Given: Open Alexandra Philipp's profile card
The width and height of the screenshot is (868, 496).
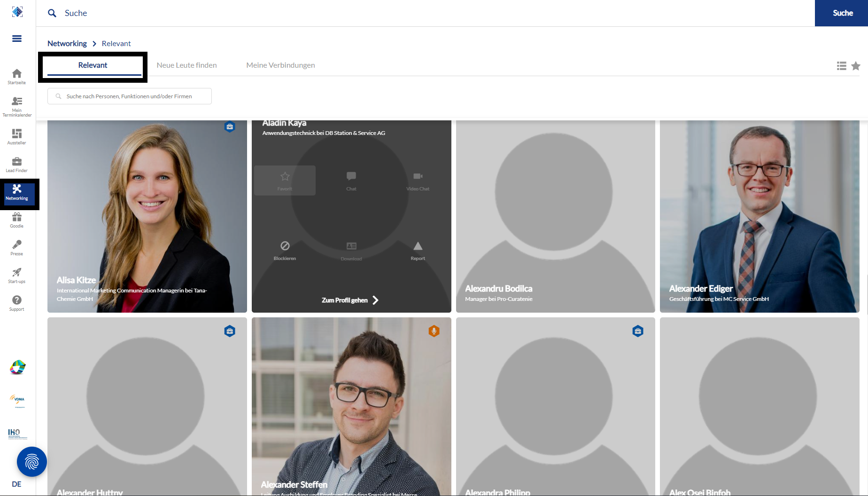Looking at the screenshot, I should [555, 407].
